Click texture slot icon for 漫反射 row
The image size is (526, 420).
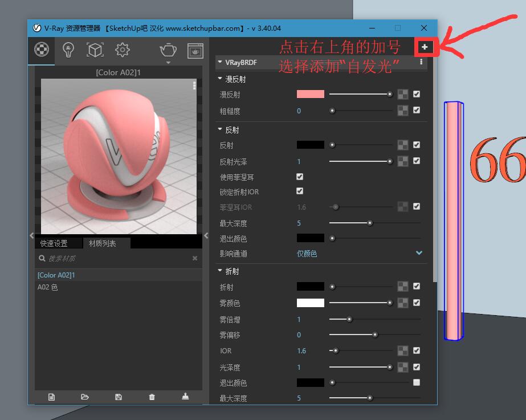402,94
